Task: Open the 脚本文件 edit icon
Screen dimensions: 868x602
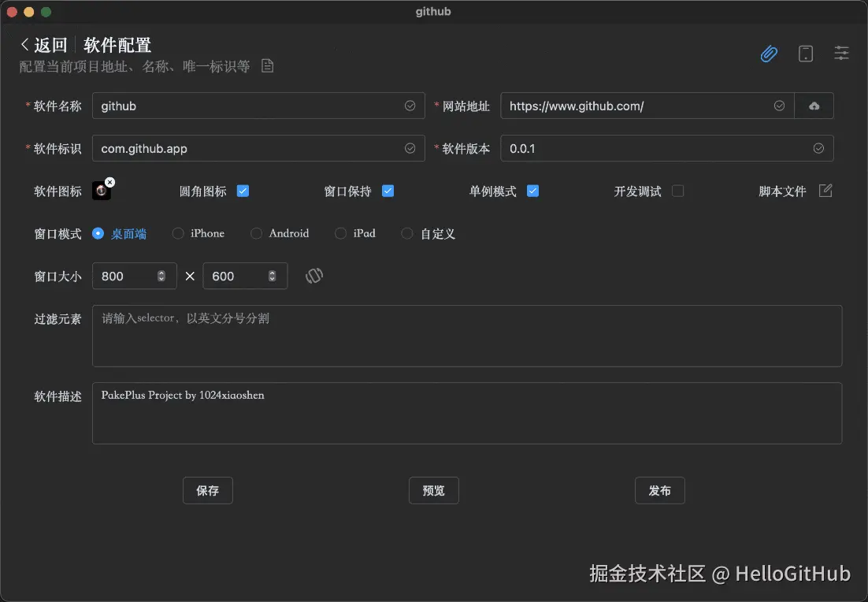Action: click(x=825, y=191)
